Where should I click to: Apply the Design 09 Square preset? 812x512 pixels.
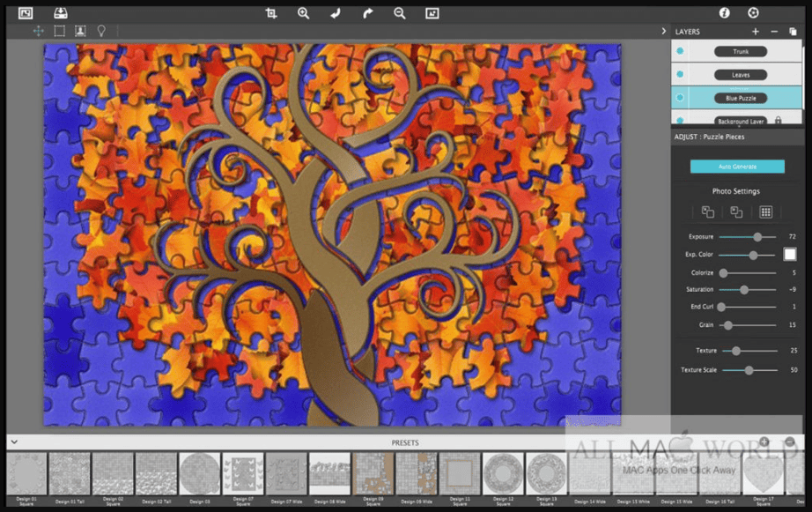[x=373, y=473]
